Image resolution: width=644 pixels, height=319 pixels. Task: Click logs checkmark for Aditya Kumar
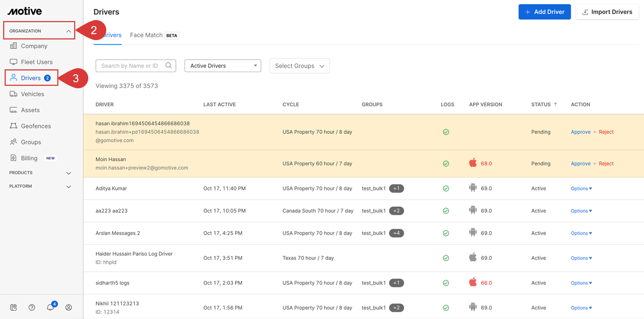pos(446,189)
